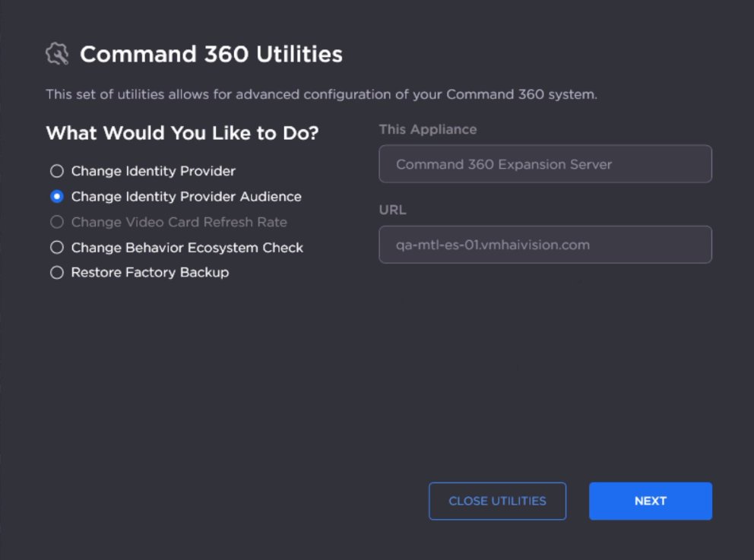Select the Change Behavior Ecosystem Check option
The height and width of the screenshot is (560, 754).
click(56, 247)
